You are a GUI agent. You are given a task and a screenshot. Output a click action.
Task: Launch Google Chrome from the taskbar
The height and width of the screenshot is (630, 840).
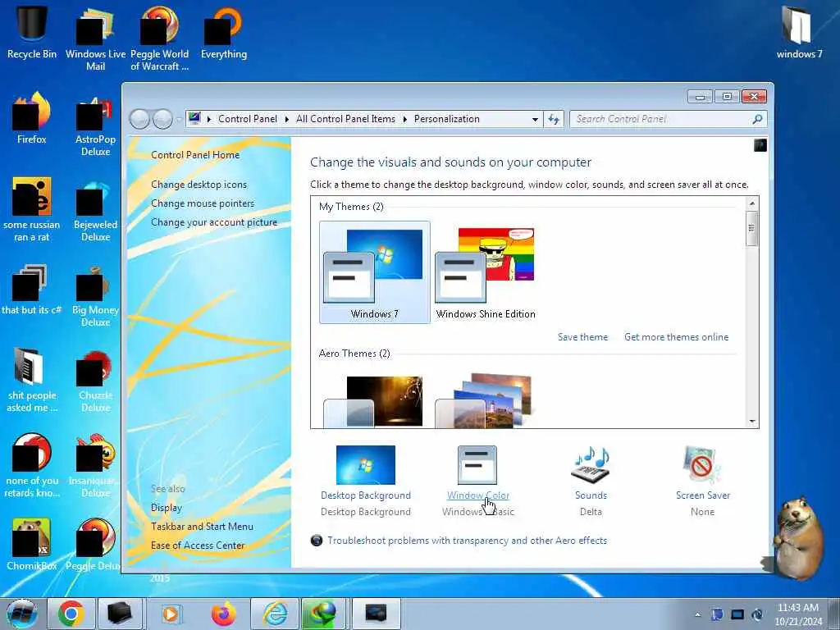pyautogui.click(x=71, y=614)
